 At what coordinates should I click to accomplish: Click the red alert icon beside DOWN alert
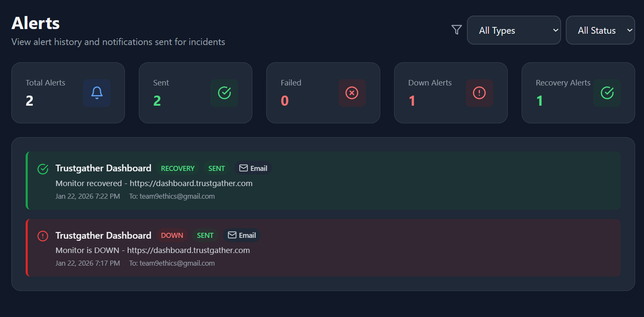pyautogui.click(x=42, y=236)
